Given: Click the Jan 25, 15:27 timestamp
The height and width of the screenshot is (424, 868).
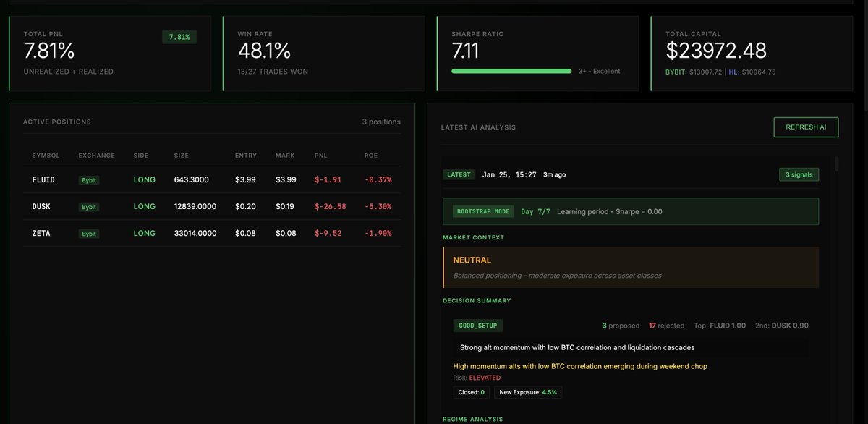Looking at the screenshot, I should (x=509, y=174).
